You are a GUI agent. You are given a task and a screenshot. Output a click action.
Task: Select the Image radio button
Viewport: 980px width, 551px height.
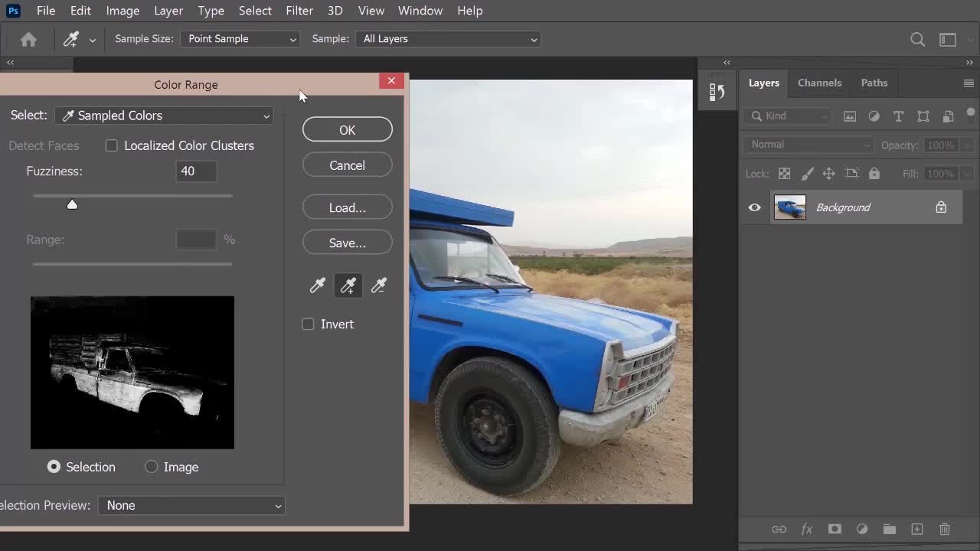tap(152, 467)
